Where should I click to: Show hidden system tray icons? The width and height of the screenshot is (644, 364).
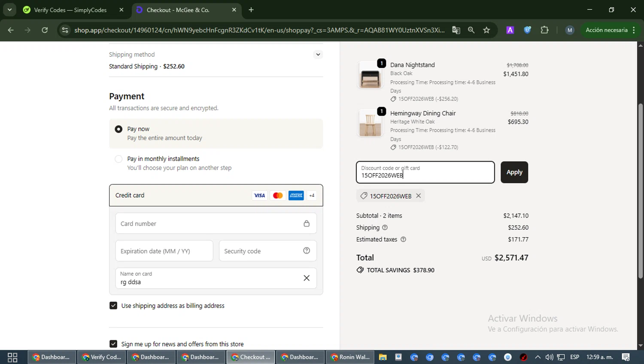tap(538, 357)
